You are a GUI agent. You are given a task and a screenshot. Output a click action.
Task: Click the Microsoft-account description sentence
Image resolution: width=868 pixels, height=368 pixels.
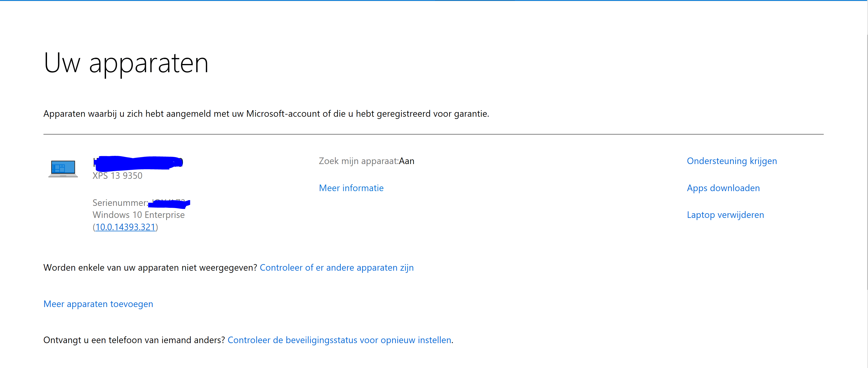point(266,114)
